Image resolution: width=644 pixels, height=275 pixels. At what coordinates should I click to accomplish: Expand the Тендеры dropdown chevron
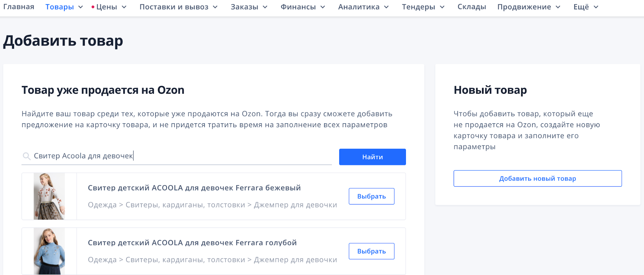442,7
